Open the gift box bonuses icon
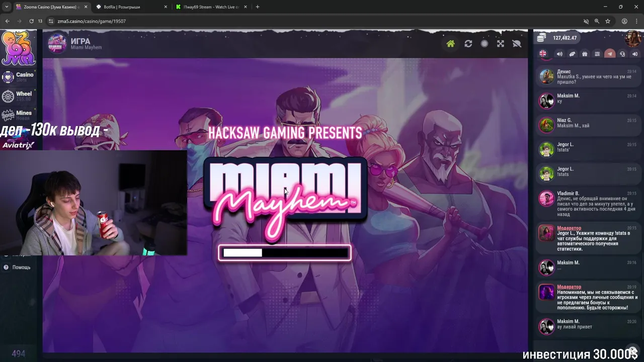This screenshot has width=644, height=362. (x=585, y=54)
